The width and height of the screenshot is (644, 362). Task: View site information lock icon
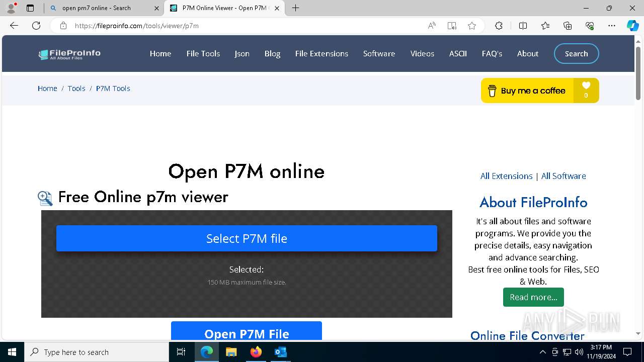[63, 26]
